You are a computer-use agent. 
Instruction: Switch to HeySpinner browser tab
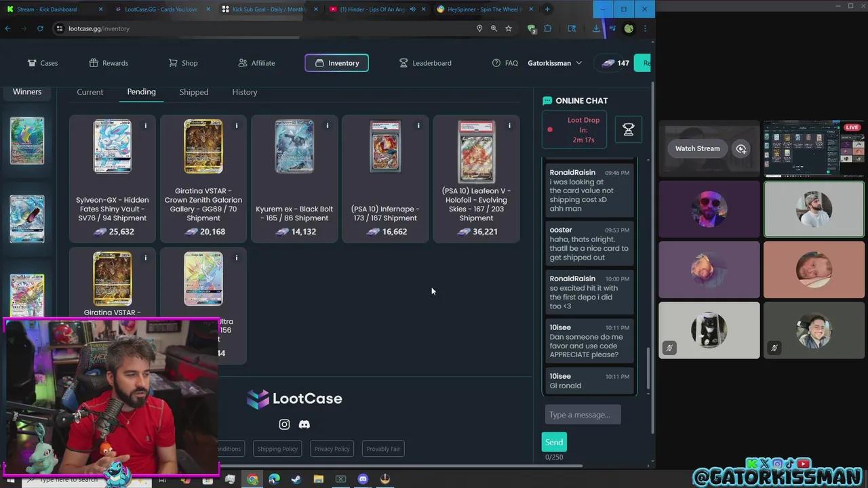coord(485,9)
